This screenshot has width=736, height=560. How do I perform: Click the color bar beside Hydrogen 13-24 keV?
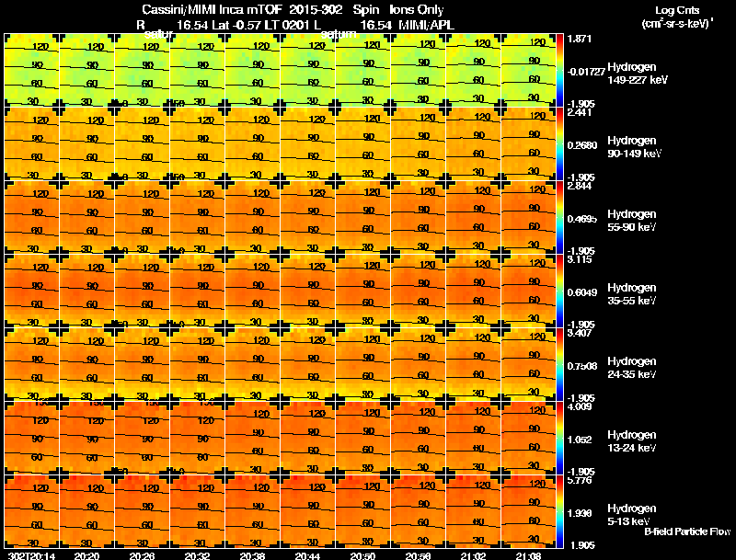click(559, 439)
